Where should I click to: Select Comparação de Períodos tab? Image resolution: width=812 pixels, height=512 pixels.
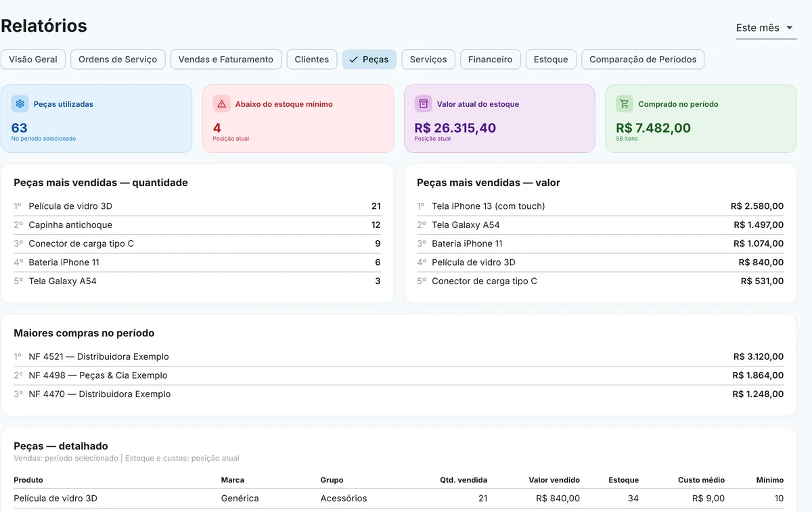pyautogui.click(x=643, y=60)
